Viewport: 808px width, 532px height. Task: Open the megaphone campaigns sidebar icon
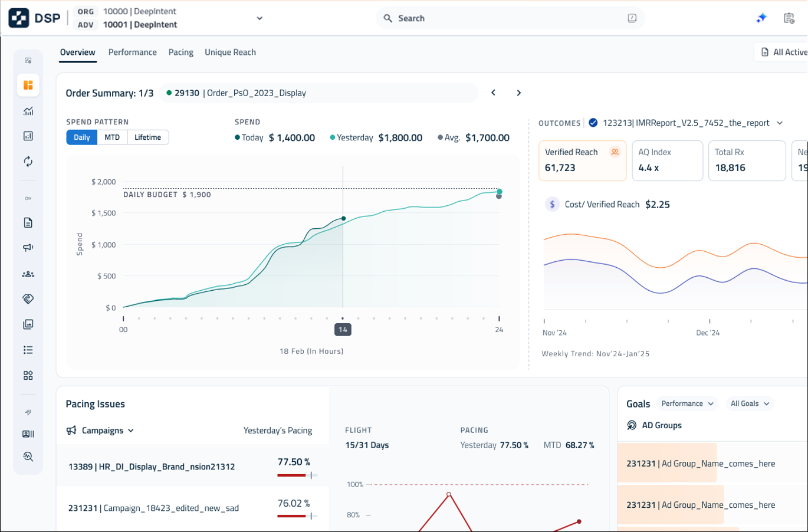click(28, 248)
